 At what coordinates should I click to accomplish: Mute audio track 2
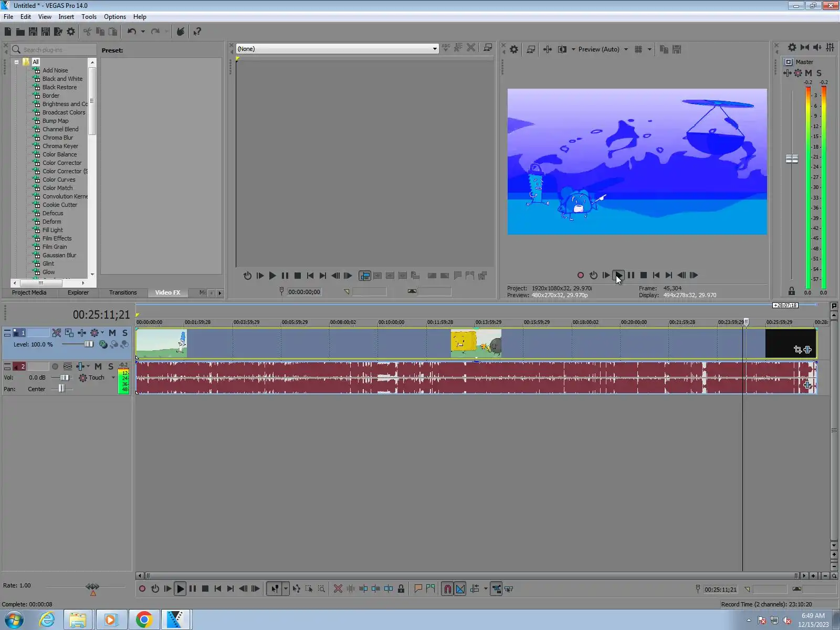point(98,366)
